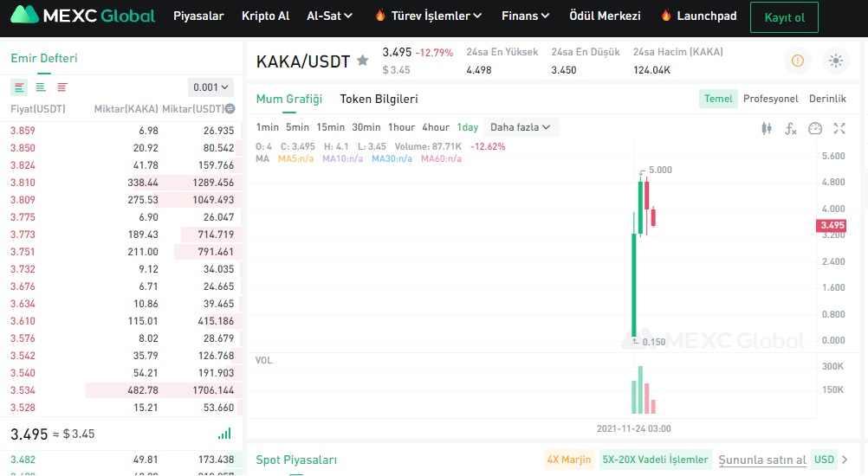Click the chart gauge settings icon
This screenshot has width=868, height=476.
pos(815,129)
